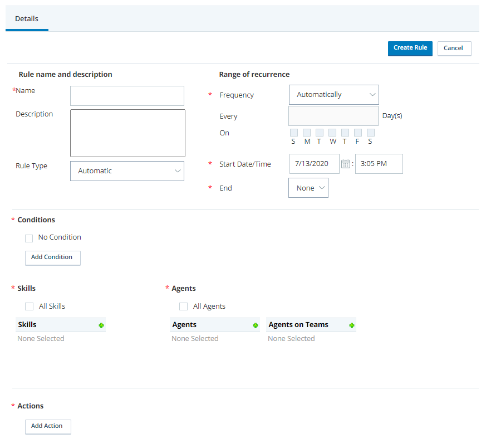
Task: Enable the All Skills checkbox
Action: pyautogui.click(x=29, y=306)
